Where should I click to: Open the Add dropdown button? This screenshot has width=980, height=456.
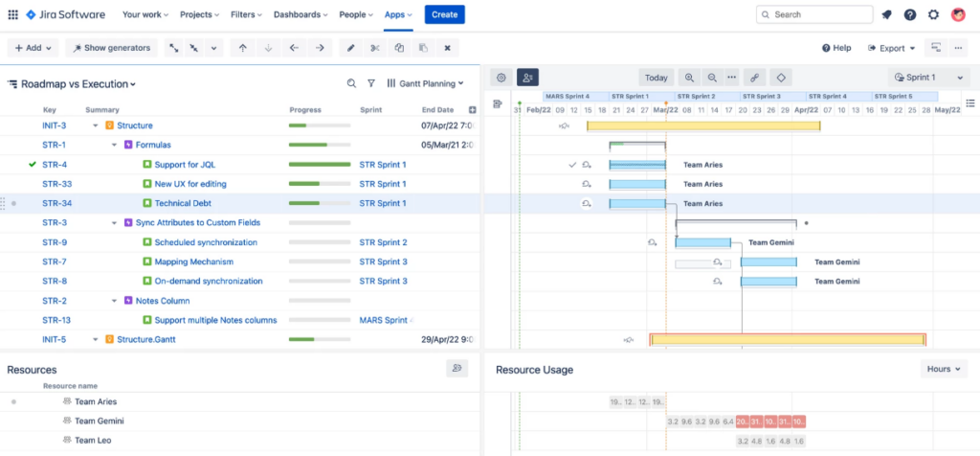pos(33,48)
